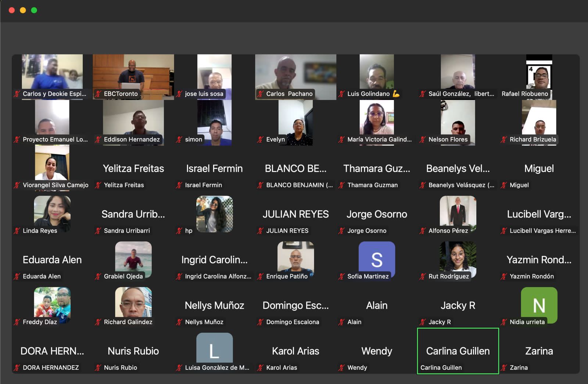Image resolution: width=588 pixels, height=384 pixels.
Task: Click the flexed bicep emoji after Luis Golindano
Action: (396, 94)
